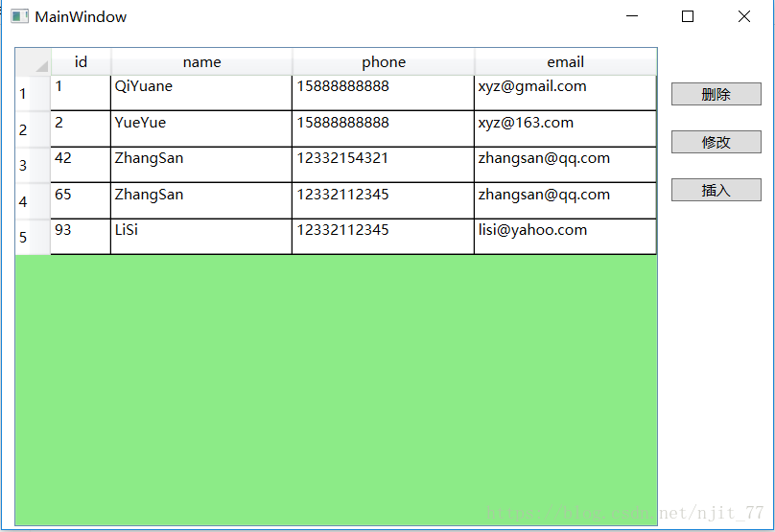
Task: Select email xyz@163.com
Action: 566,128
